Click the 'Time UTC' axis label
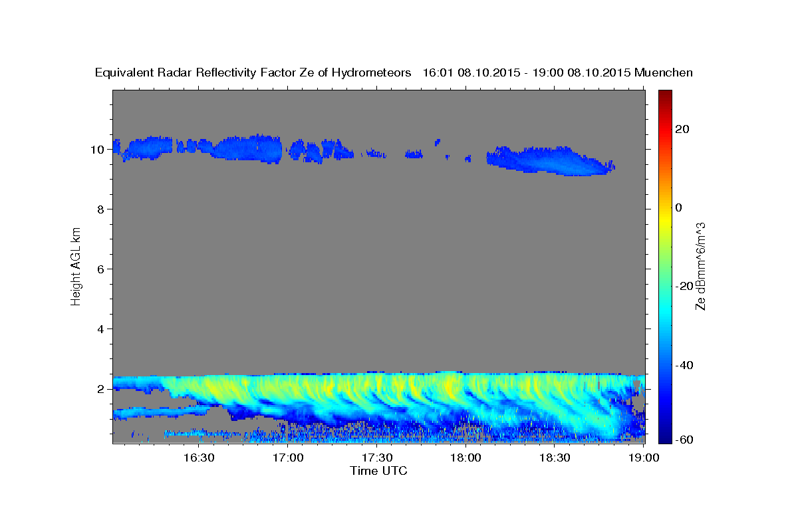798x532 pixels. point(378,471)
